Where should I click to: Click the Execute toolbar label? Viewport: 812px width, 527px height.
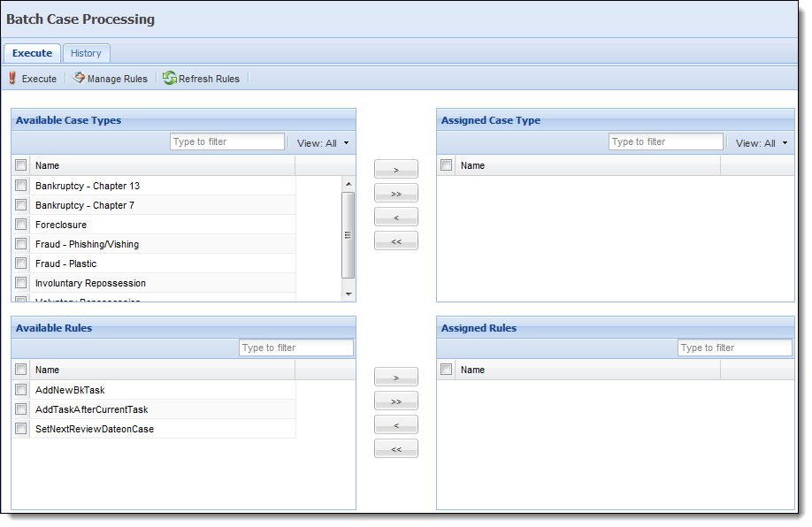[x=39, y=79]
